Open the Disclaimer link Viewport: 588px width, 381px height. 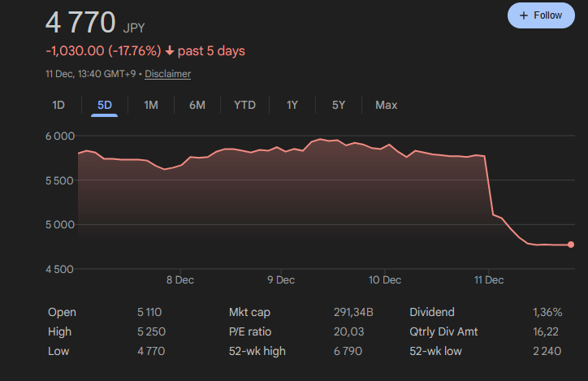(x=167, y=74)
